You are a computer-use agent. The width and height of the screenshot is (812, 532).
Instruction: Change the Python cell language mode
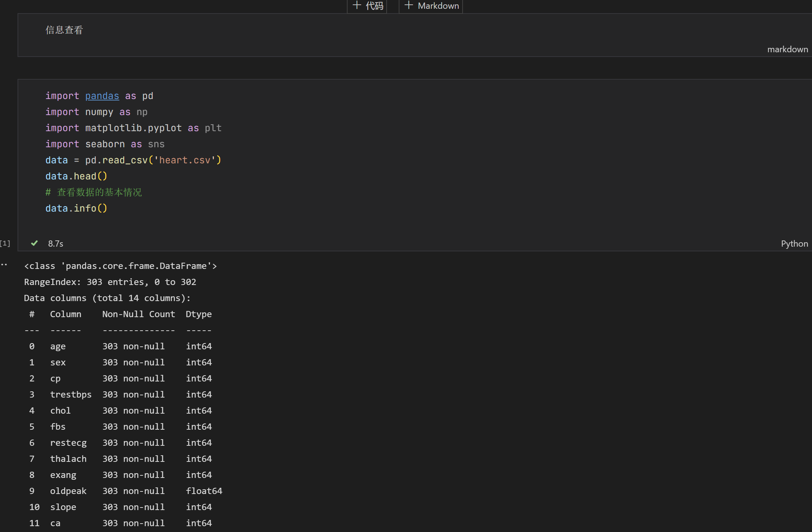(x=794, y=244)
